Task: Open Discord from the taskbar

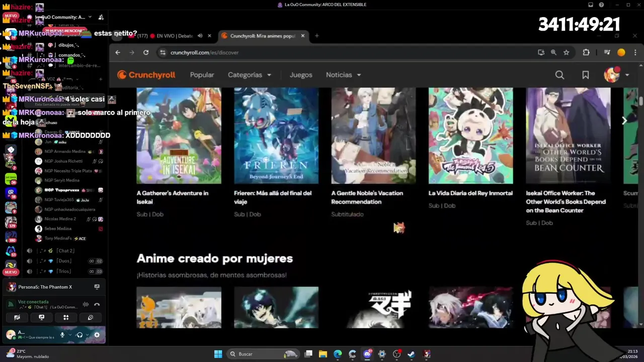Action: (367, 354)
